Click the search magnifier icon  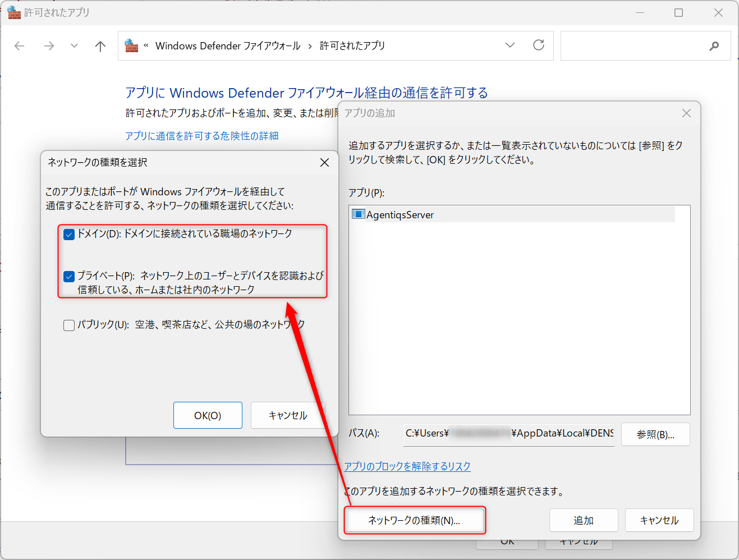(714, 45)
